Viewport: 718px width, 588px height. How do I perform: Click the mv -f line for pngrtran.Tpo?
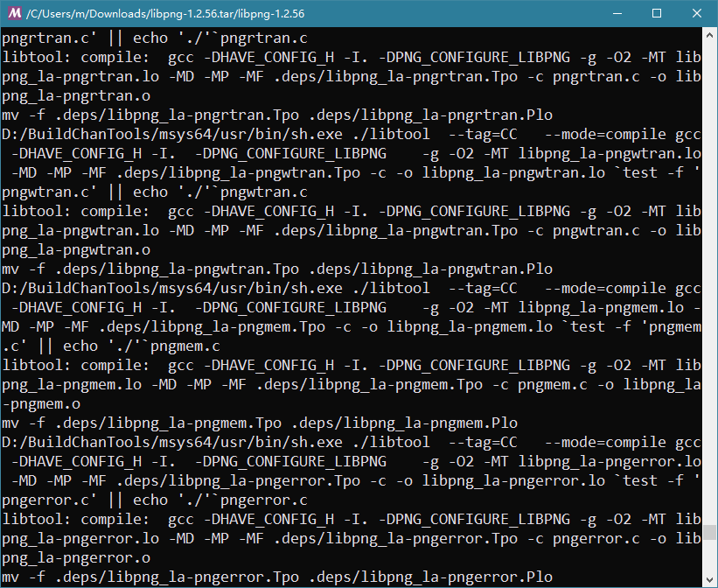coord(276,115)
